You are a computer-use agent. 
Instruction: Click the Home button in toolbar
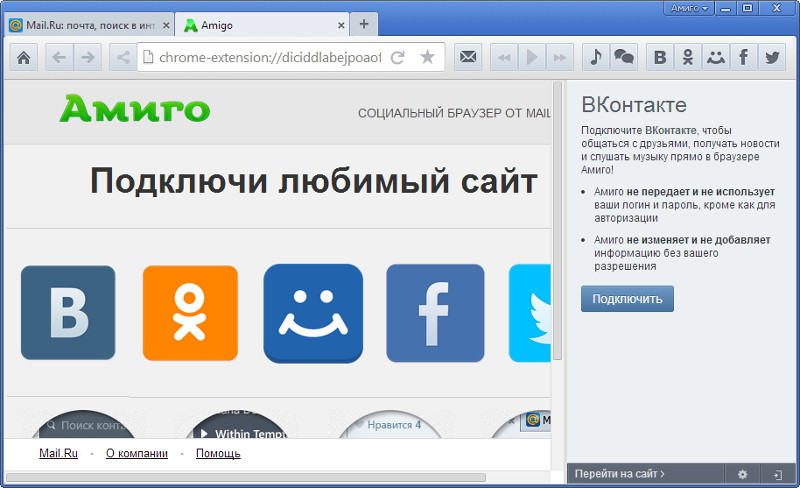24,58
